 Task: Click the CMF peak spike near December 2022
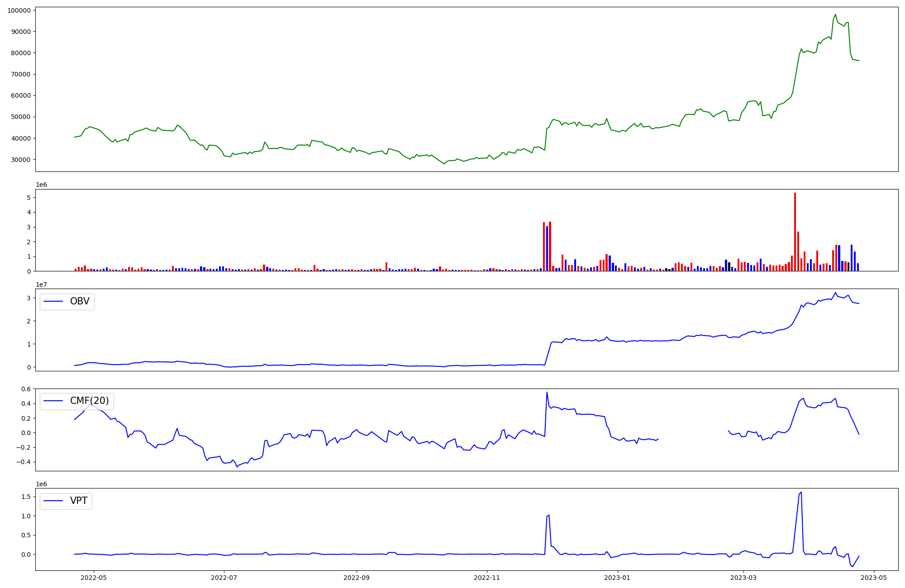click(547, 393)
